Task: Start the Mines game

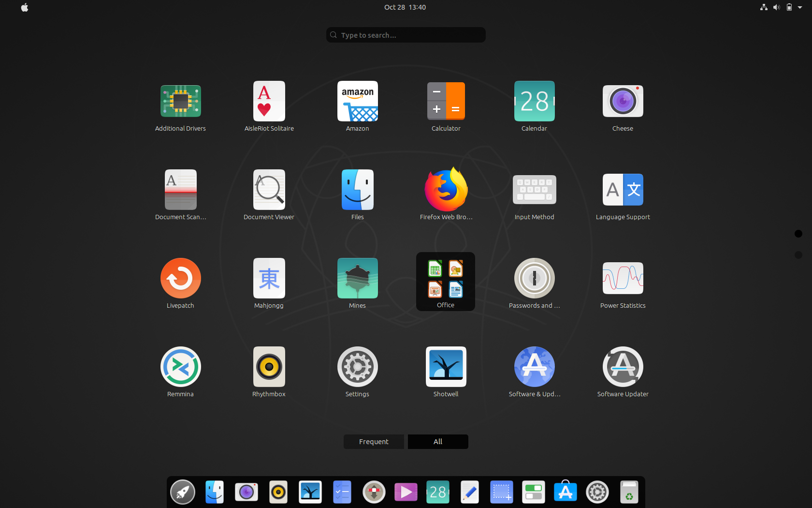Action: coord(358,278)
